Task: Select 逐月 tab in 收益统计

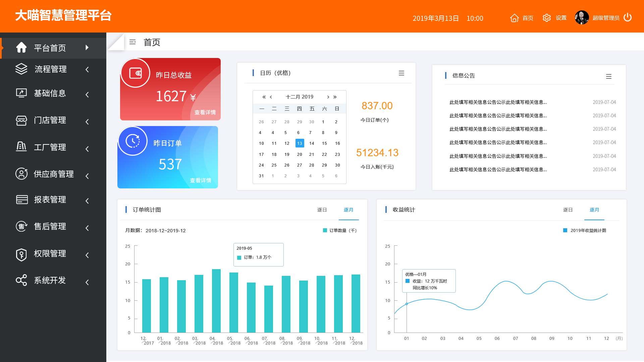Action: tap(594, 210)
